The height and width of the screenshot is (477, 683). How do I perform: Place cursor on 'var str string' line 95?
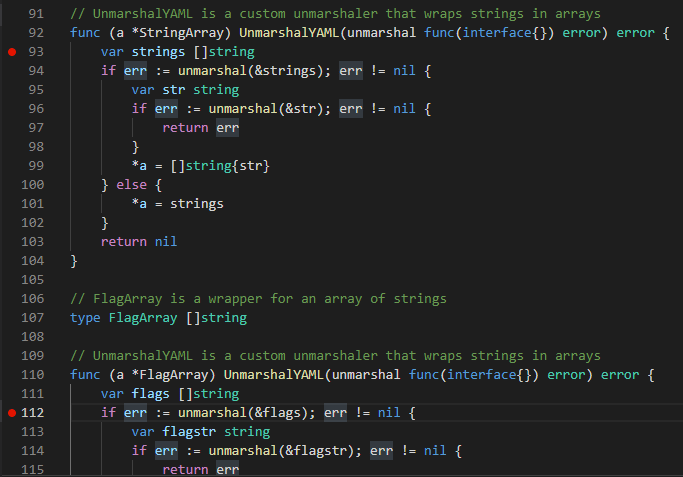click(x=184, y=90)
